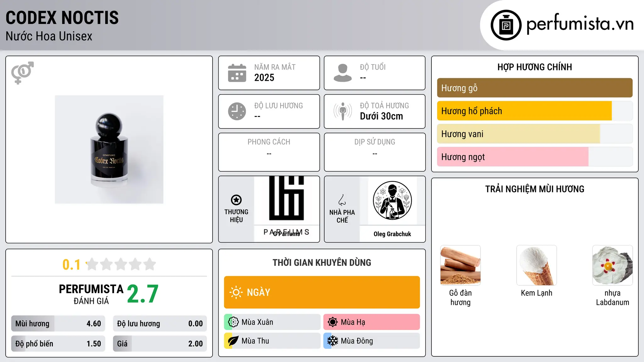
Task: Click the snowflake icon for Mùa Đông
Action: (332, 341)
